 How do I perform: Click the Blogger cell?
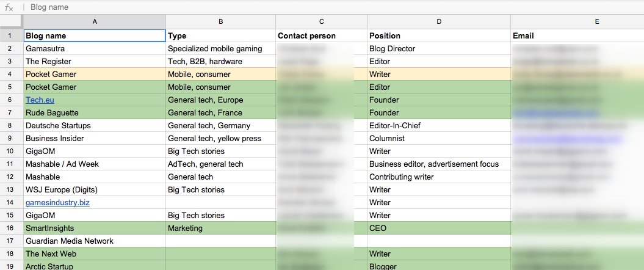439,266
